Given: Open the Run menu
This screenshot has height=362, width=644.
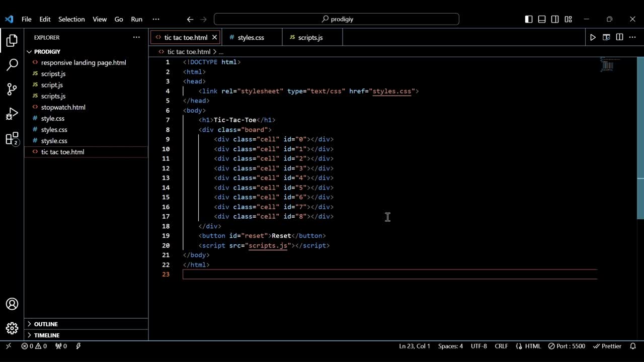Looking at the screenshot, I should click(x=137, y=19).
